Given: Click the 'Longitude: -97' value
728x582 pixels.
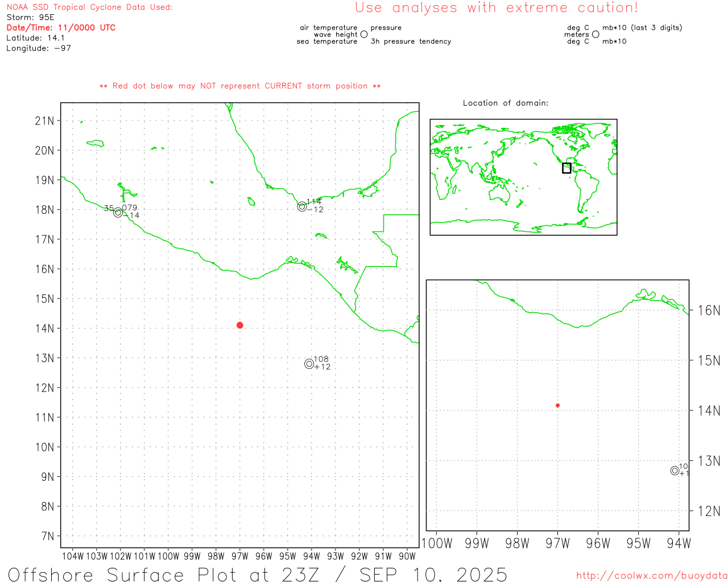Looking at the screenshot, I should pos(39,48).
